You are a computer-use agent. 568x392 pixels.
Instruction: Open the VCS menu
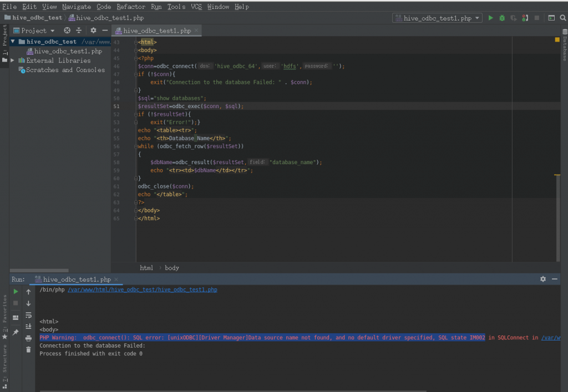coord(196,7)
